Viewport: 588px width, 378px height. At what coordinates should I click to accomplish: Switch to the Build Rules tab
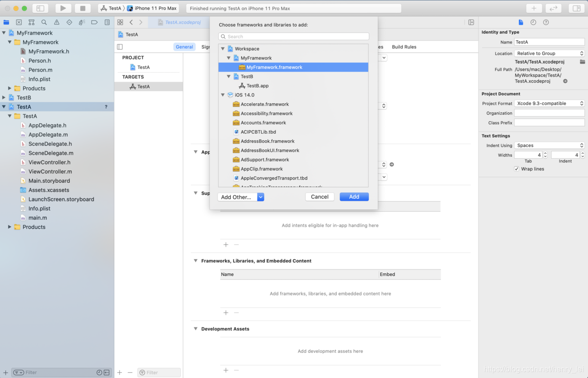tap(404, 47)
